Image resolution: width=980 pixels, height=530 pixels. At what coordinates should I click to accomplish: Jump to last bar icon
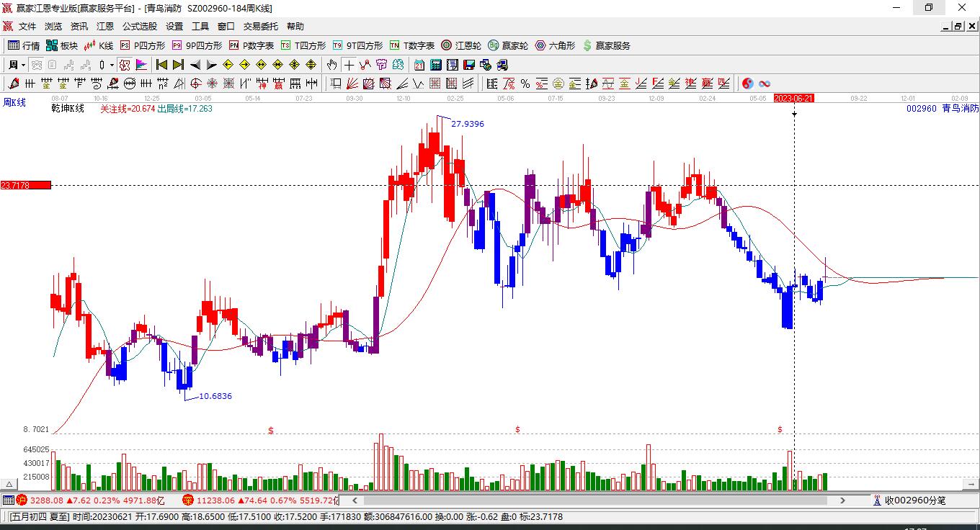179,65
